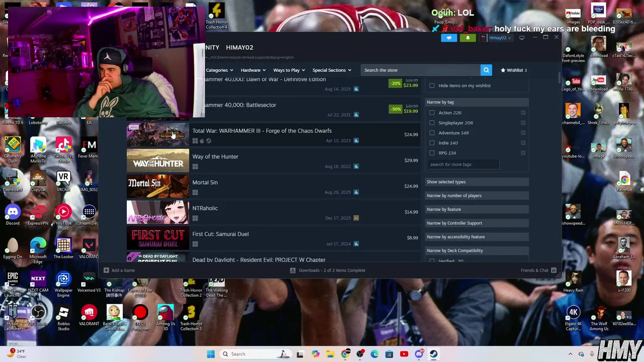Exclude the Adventure tag using its minus box
Image resolution: width=644 pixels, height=362 pixels.
523,133
